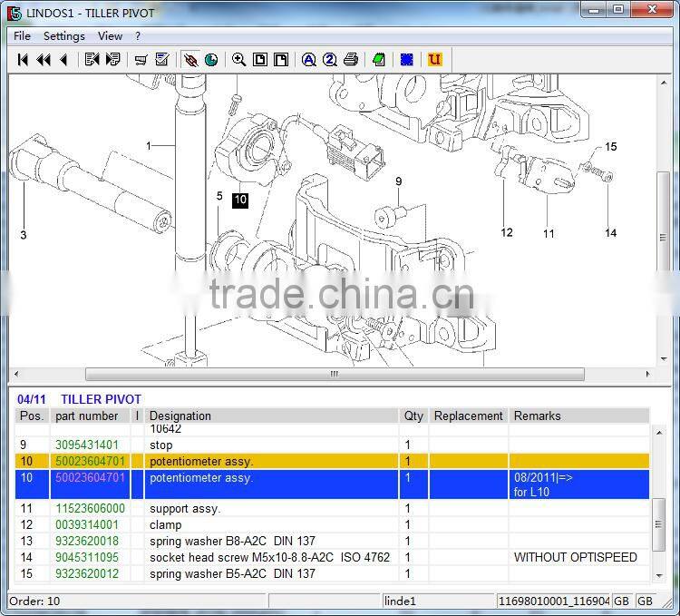Click the 'Pos.' column header
680x616 pixels.
(x=32, y=416)
